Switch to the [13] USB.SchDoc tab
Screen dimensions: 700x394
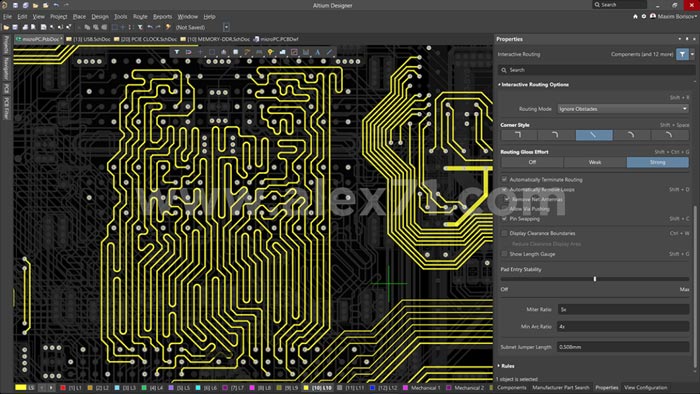pyautogui.click(x=88, y=39)
